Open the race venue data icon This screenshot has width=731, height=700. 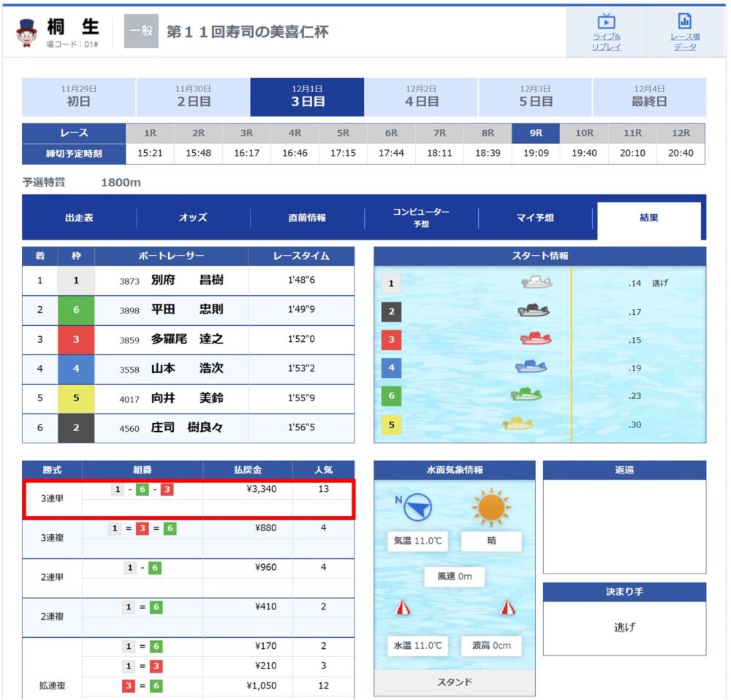(x=684, y=21)
